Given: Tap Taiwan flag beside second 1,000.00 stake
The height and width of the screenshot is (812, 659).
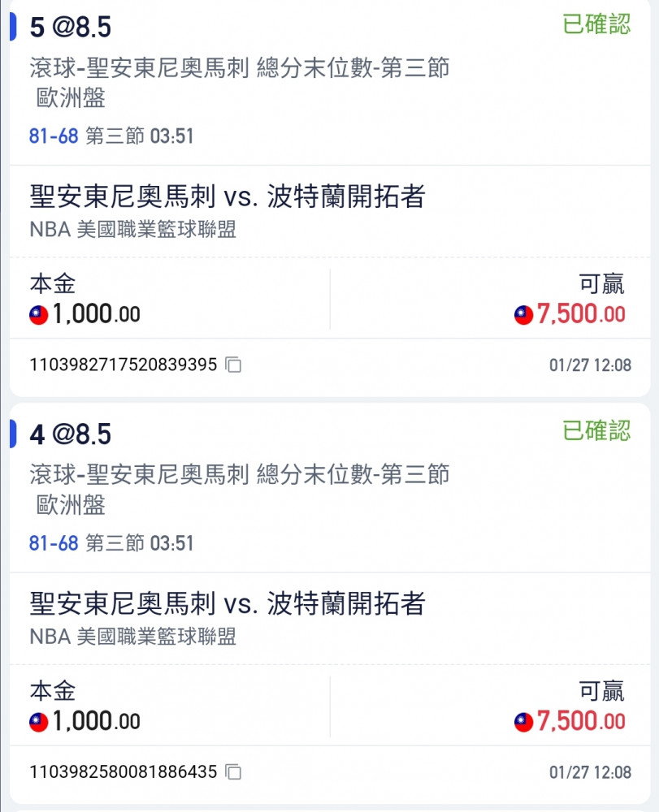Looking at the screenshot, I should 39,722.
